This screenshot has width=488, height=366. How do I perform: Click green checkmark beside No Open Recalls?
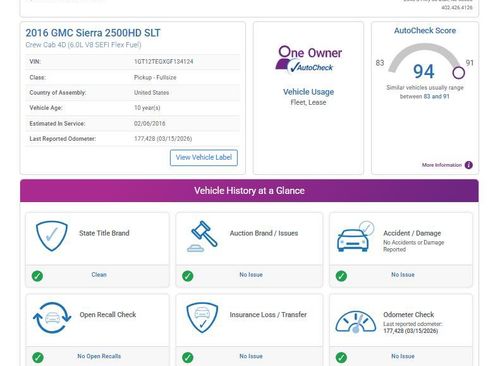tap(38, 358)
